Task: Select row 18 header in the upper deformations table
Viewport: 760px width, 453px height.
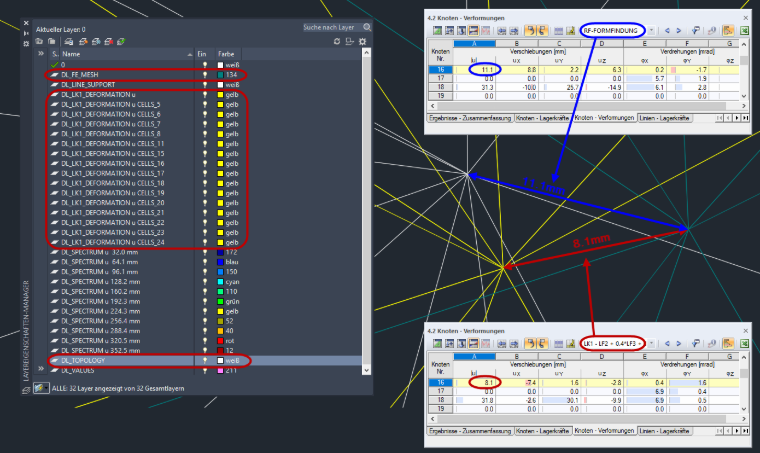Action: 441,87
